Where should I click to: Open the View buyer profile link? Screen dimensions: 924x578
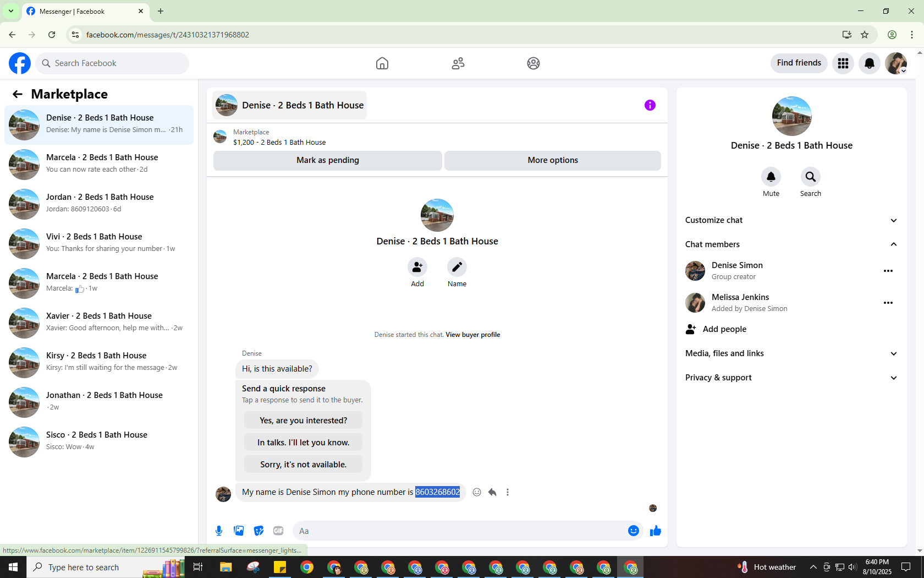coord(472,335)
